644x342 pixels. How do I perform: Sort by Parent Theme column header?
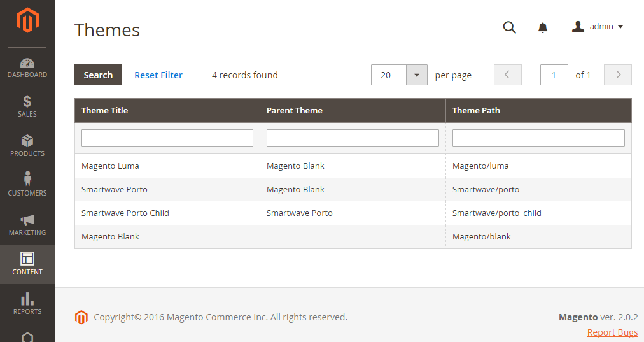click(353, 111)
